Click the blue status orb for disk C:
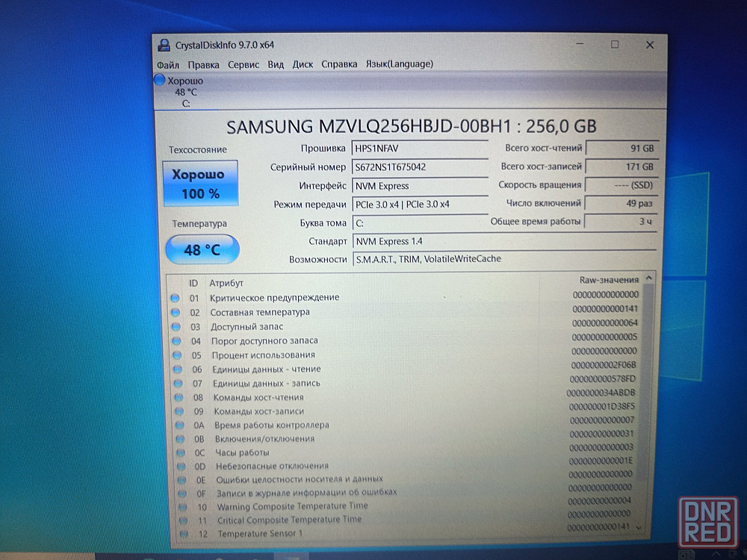 160,80
